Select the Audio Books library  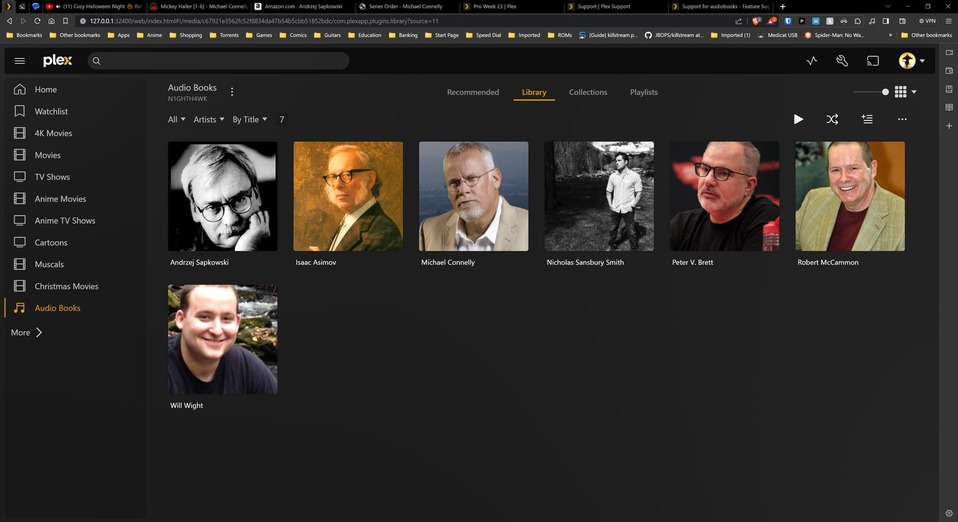click(x=75, y=308)
